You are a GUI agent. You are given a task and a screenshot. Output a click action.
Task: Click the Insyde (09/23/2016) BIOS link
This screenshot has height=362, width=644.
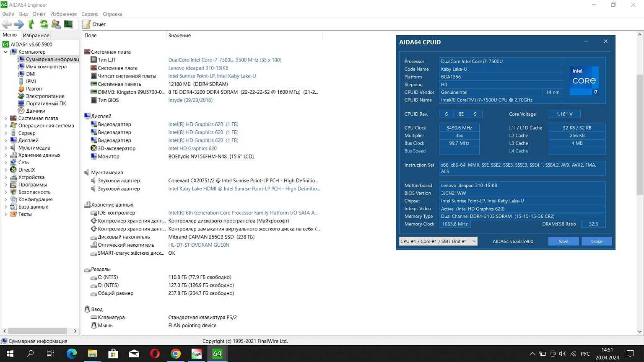190,100
